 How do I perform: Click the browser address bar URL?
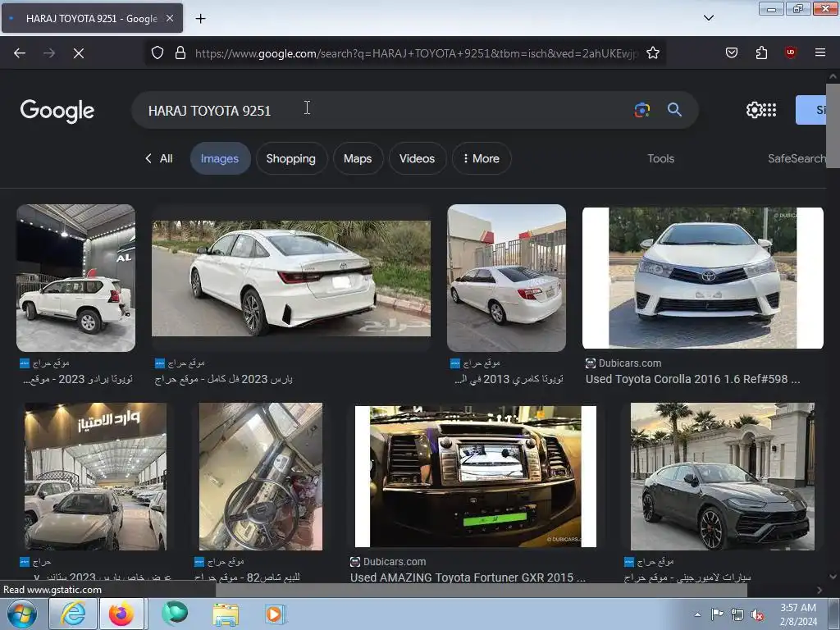coord(416,53)
